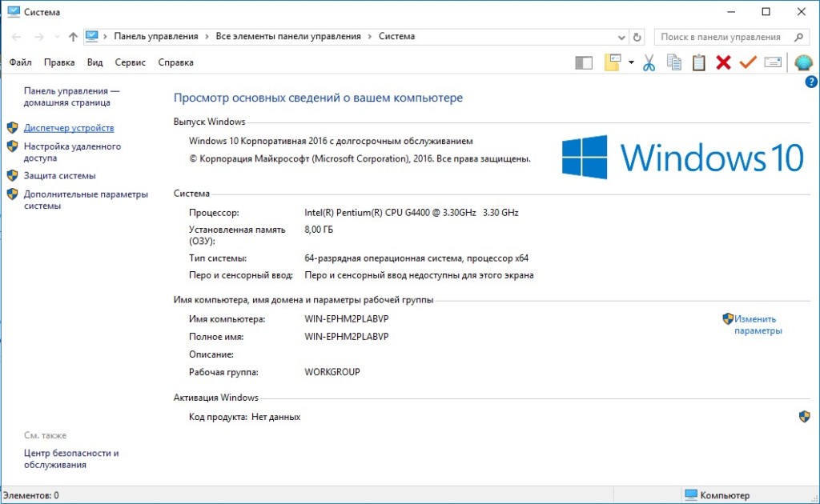Open Диспетчер устройств link

(69, 128)
